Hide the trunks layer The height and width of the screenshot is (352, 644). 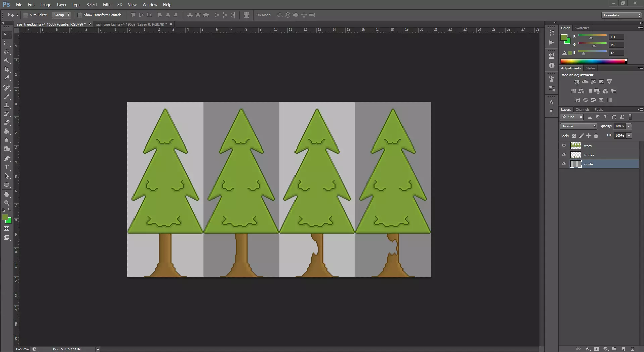coord(564,155)
